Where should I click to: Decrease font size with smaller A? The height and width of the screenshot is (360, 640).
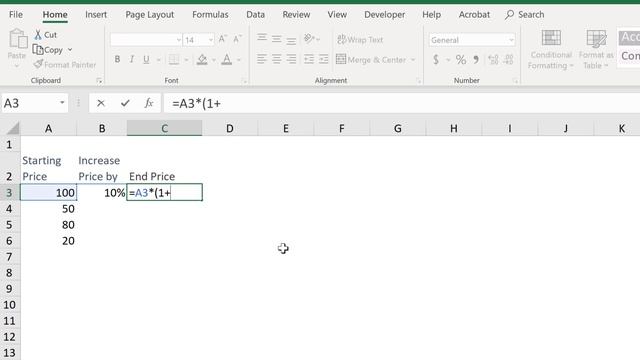click(237, 39)
